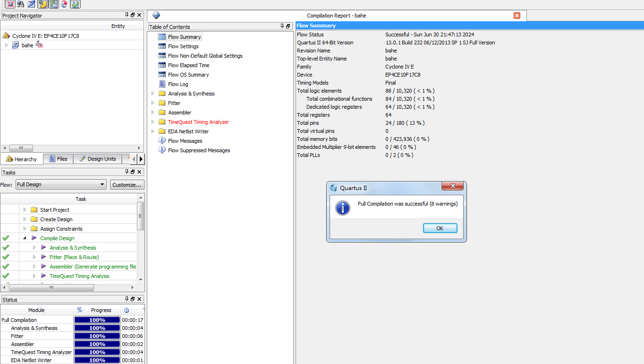Viewport: 644px width, 364px height.
Task: Click the Cyclone IV E device warning icon
Action: click(x=6, y=35)
